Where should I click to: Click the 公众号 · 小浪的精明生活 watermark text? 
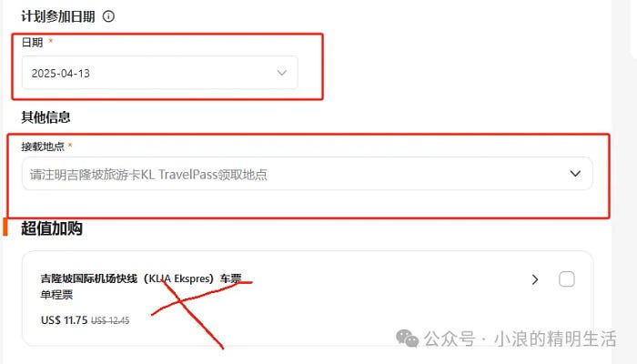coord(521,339)
